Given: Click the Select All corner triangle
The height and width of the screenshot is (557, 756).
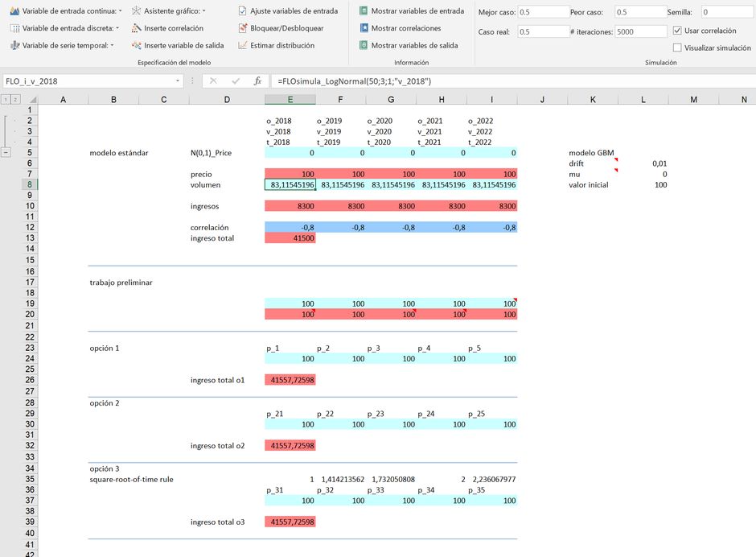Looking at the screenshot, I should [x=33, y=100].
